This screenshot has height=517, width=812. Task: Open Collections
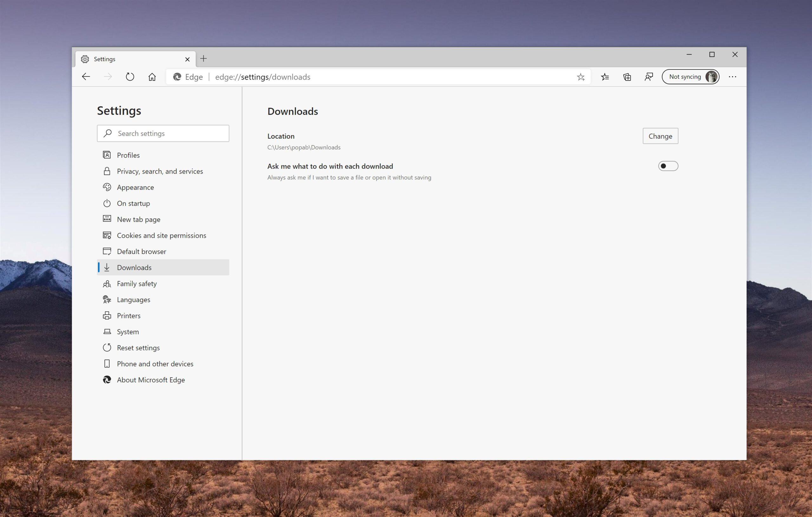pyautogui.click(x=627, y=76)
